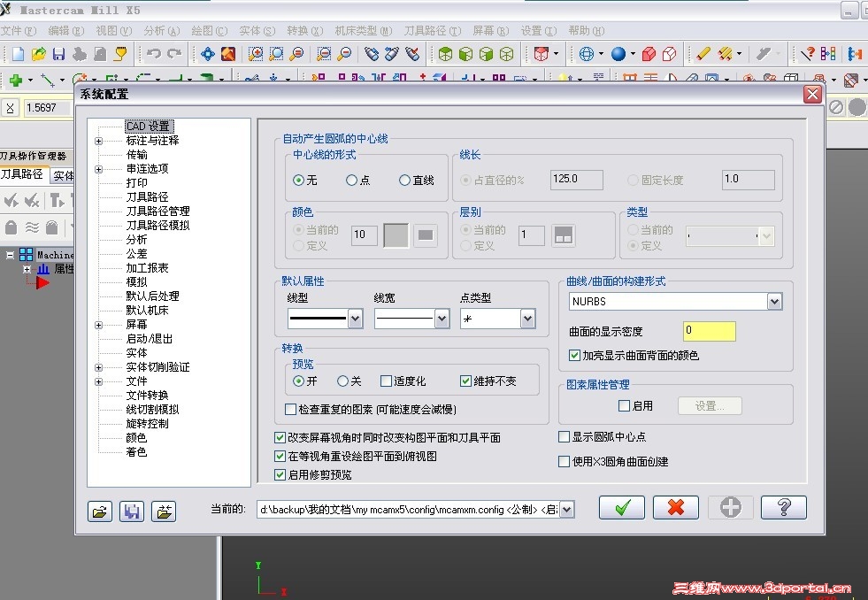Open the 分析(A) menu
868x600 pixels.
point(162,30)
